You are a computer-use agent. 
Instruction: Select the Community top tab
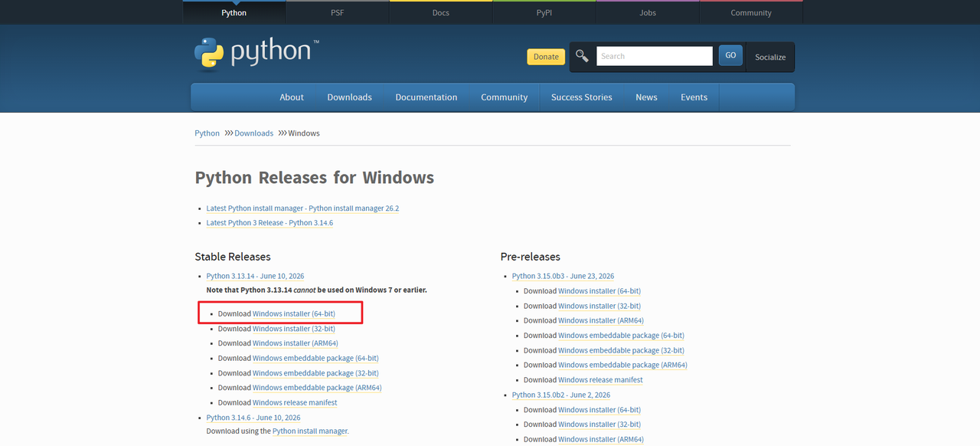point(751,12)
